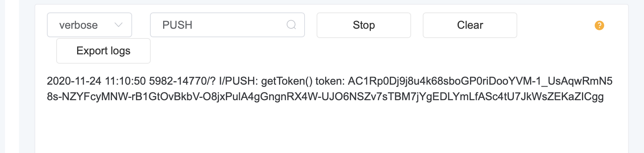Click the second log line starting with 8s-NZYFcyMNW

click(325, 97)
